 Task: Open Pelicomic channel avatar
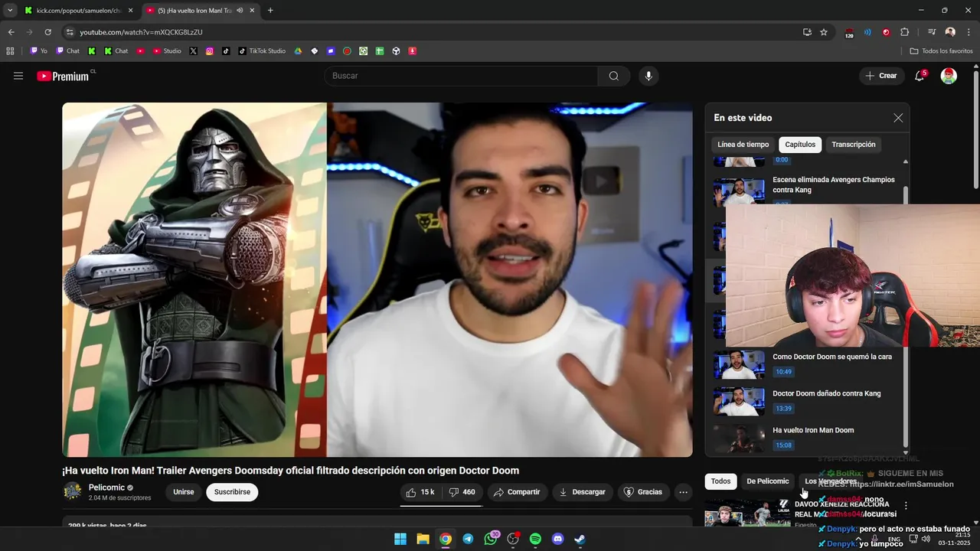coord(73,492)
